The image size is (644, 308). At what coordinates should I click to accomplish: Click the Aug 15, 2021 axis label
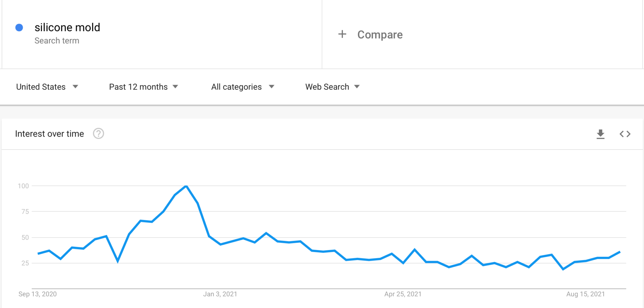586,294
